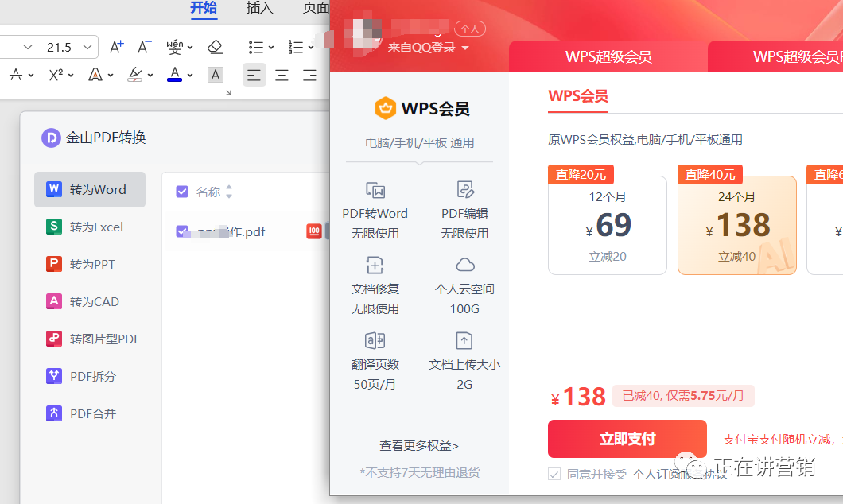Image resolution: width=843 pixels, height=504 pixels.
Task: Select 转图片型PDF option
Action: point(90,339)
